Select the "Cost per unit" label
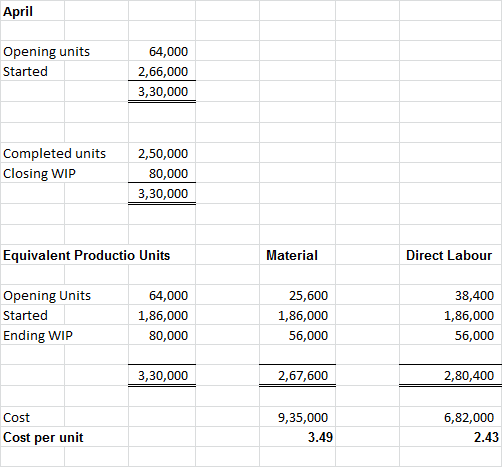The image size is (502, 467). 43,438
